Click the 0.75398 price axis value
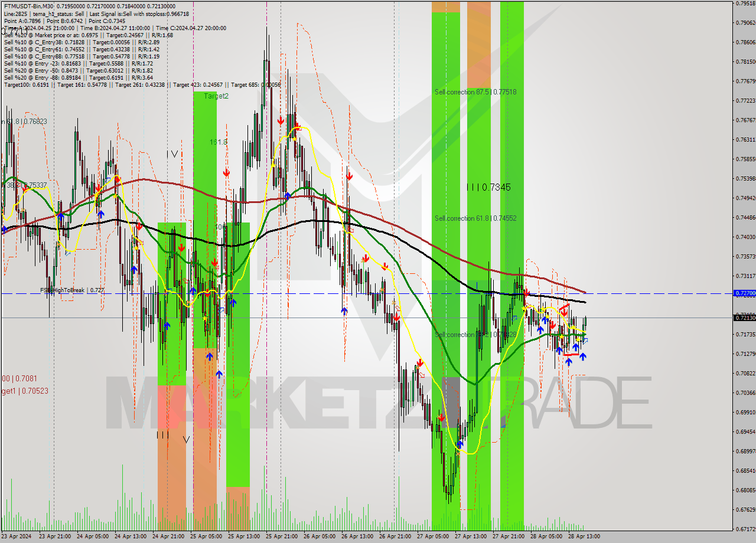756x543 pixels. pos(746,179)
